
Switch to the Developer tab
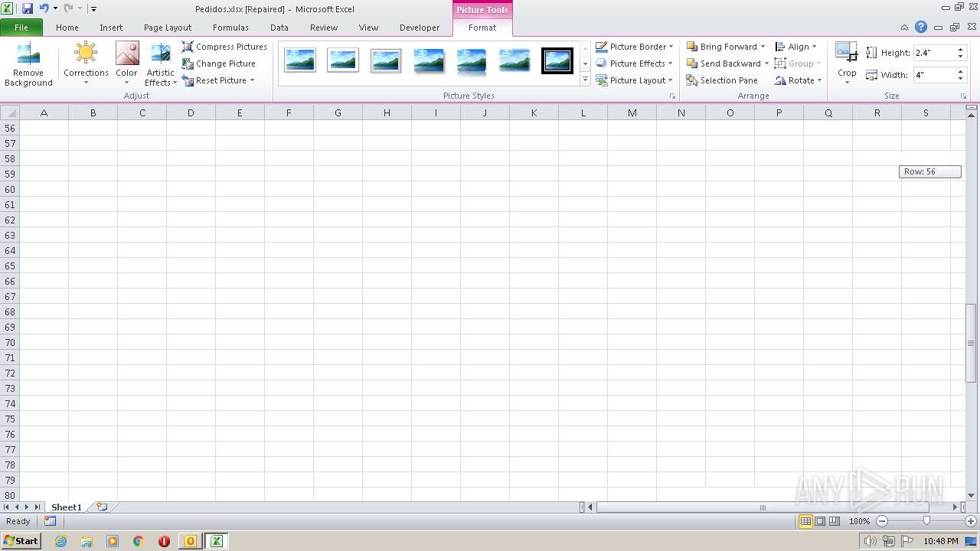coord(420,28)
